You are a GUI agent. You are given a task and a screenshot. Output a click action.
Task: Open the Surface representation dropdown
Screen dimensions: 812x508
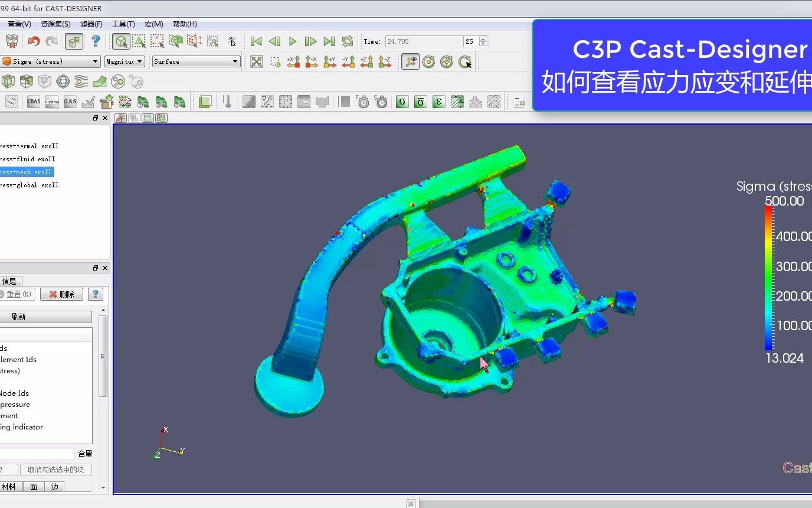point(196,61)
